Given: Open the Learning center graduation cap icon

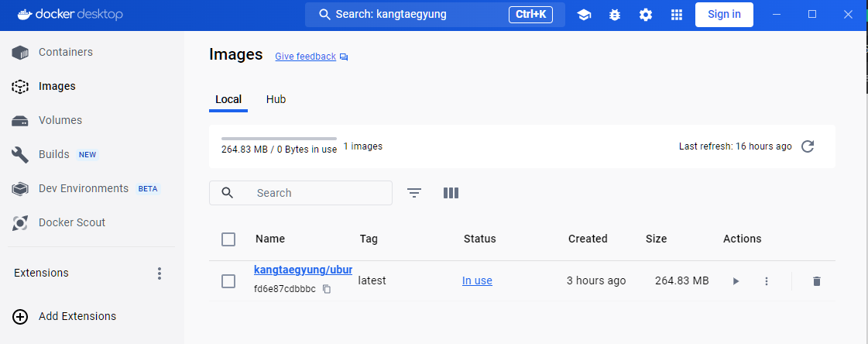Looking at the screenshot, I should [584, 15].
